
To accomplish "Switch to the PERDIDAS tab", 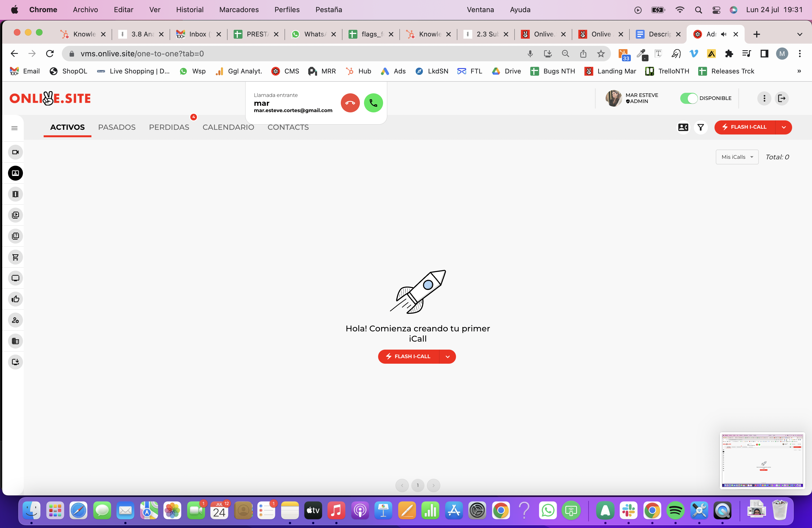I will coord(169,127).
